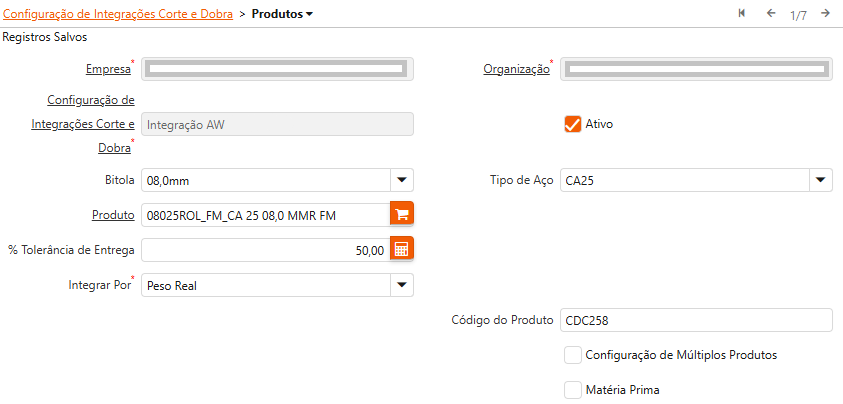Uncheck the Ativo checkbox
Screen dimensions: 843x404
[573, 124]
